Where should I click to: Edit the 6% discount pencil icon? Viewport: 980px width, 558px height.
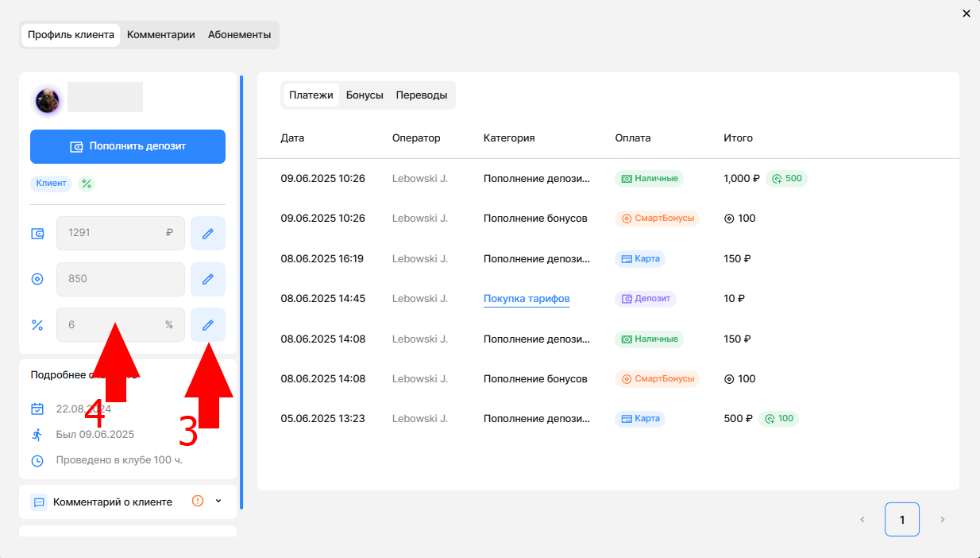pyautogui.click(x=208, y=325)
